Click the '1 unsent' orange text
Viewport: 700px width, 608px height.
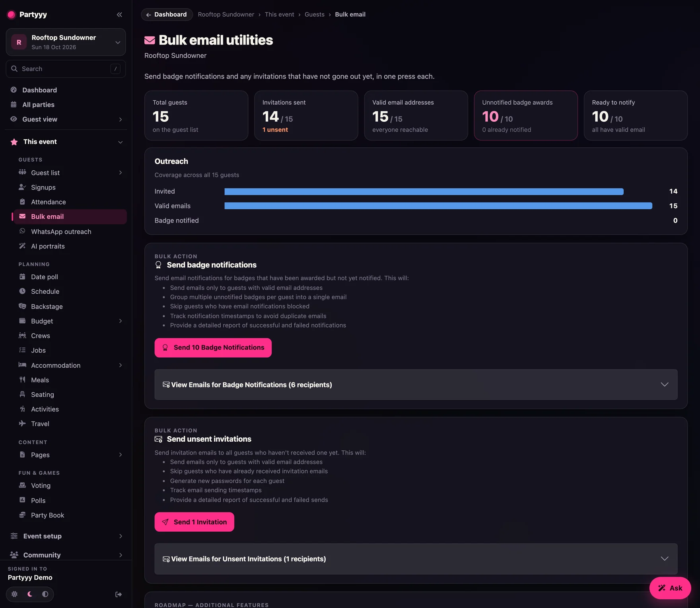pyautogui.click(x=275, y=130)
